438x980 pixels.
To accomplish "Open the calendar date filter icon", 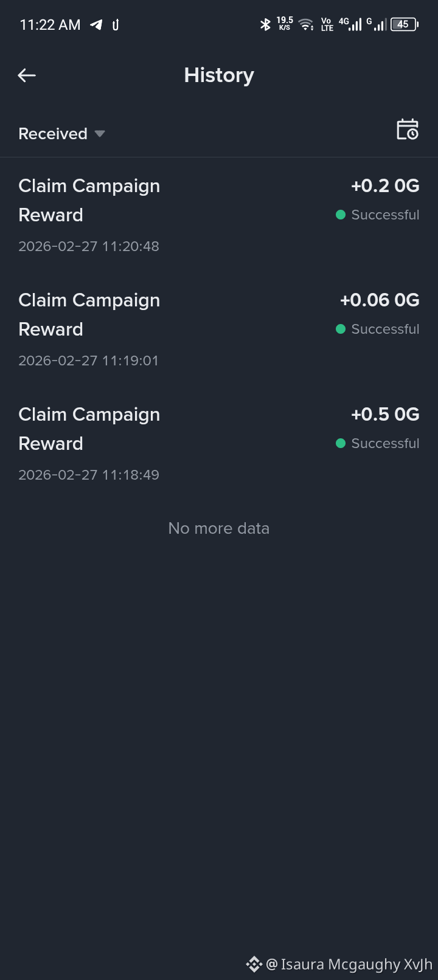I will click(x=408, y=129).
